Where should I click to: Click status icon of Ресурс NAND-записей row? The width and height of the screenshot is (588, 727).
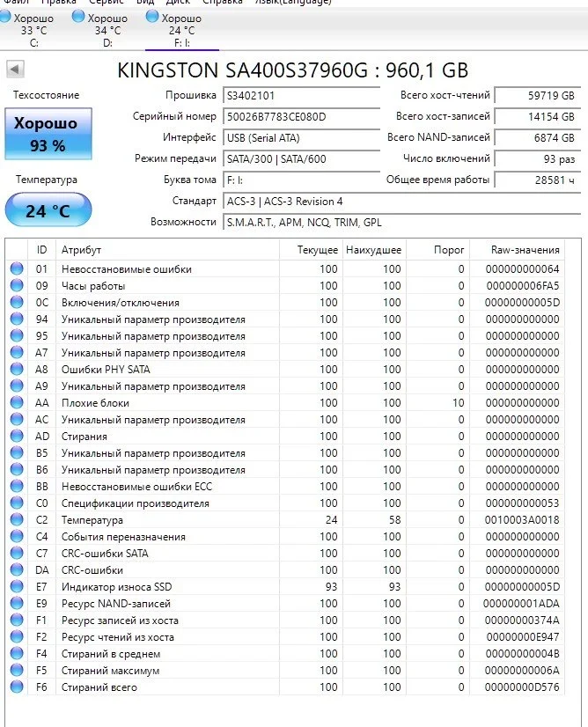pos(17,603)
